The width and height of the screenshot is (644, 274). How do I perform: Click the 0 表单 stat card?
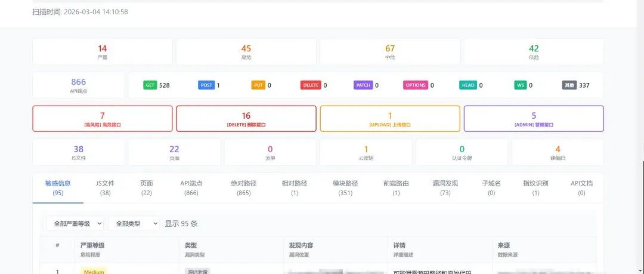270,152
